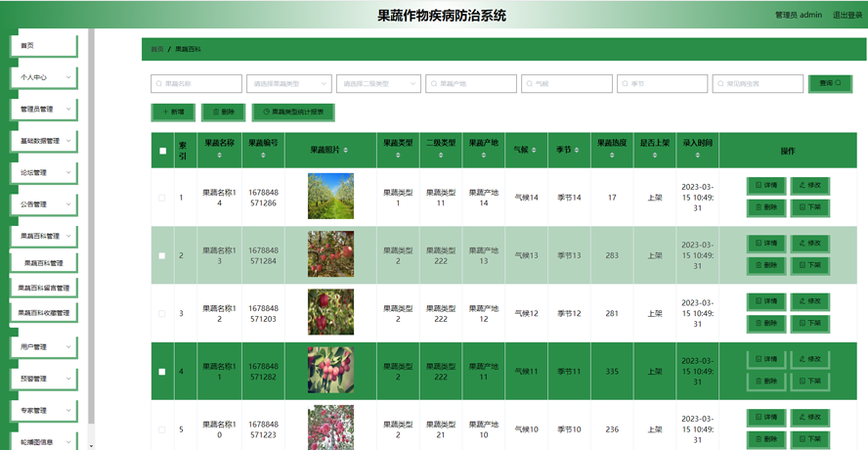Click sort arrows beside 气候 header
The image size is (868, 450).
534,151
